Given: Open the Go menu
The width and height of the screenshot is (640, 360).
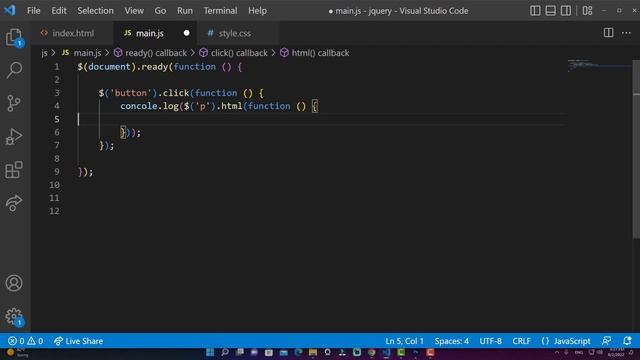Looking at the screenshot, I should pos(160,11).
